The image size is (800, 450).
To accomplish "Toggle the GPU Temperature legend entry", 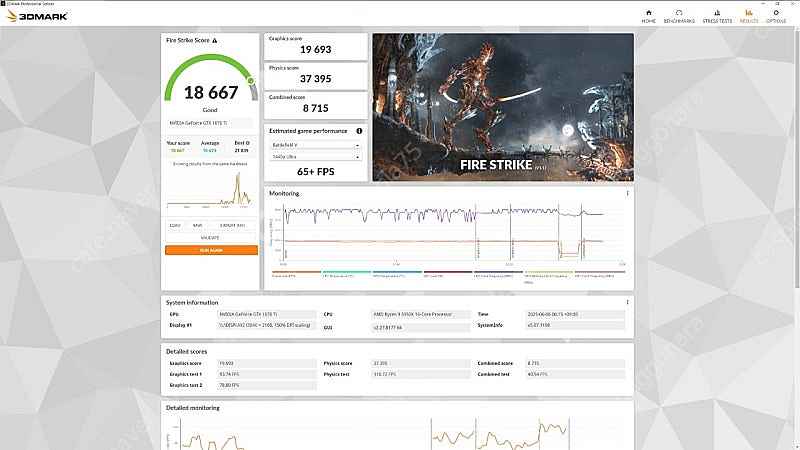I will point(397,274).
